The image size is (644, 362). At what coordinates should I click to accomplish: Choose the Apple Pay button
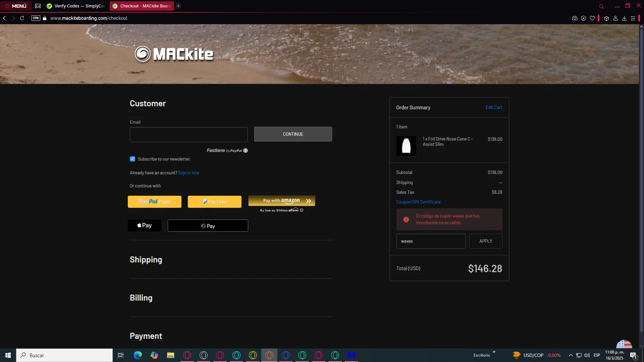click(x=145, y=226)
